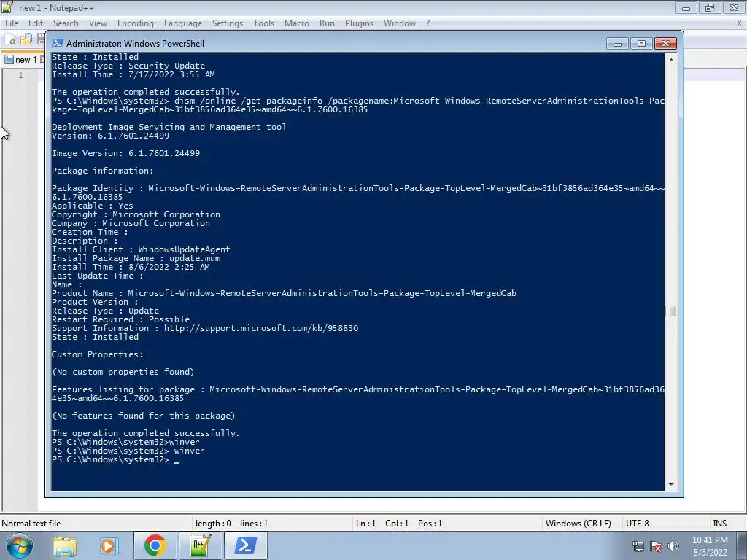Open the Macro menu in Notepad++
The height and width of the screenshot is (560, 747).
pyautogui.click(x=296, y=23)
